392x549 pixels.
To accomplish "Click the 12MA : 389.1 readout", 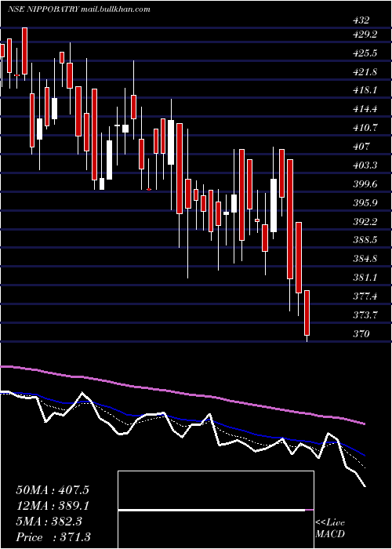I will tap(53, 506).
